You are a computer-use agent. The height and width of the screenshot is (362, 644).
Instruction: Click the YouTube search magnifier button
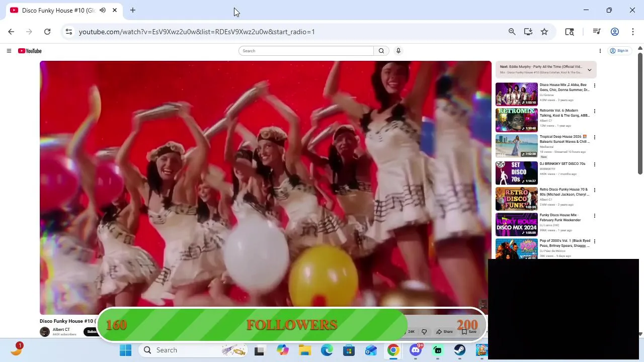381,51
